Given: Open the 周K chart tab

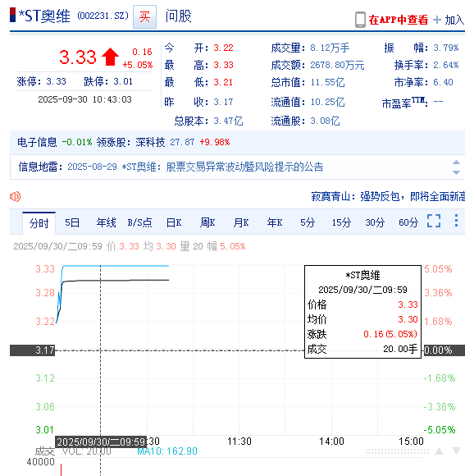Looking at the screenshot, I should (207, 223).
